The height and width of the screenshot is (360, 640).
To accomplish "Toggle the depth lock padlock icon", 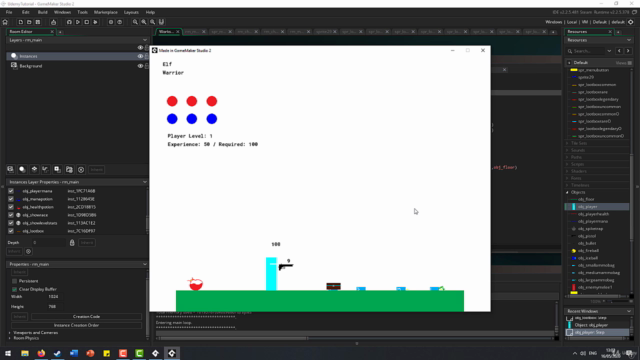I will [72, 243].
